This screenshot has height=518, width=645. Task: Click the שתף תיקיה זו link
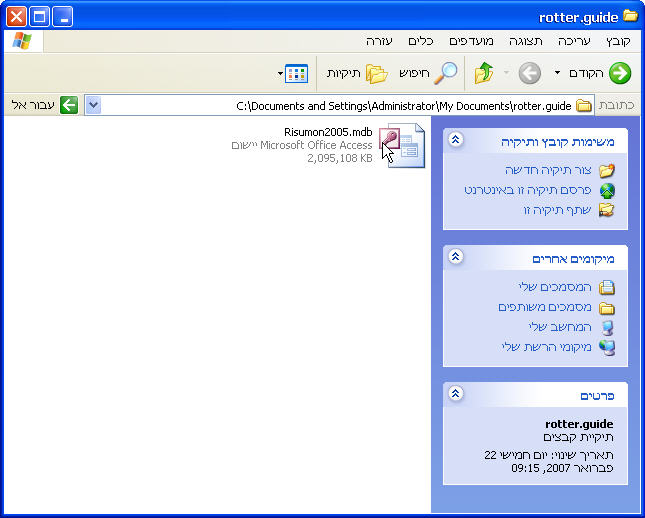click(x=556, y=210)
